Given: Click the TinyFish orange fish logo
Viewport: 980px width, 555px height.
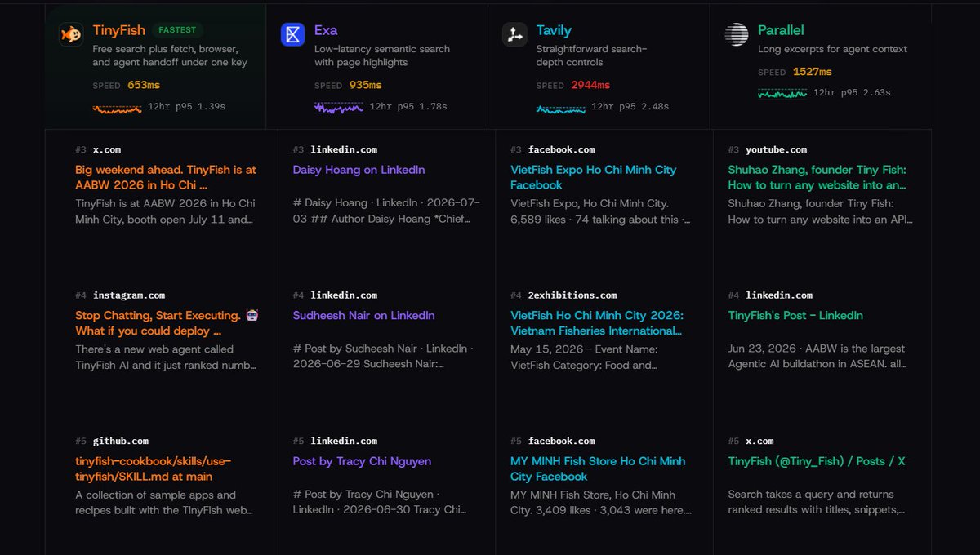Looking at the screenshot, I should pyautogui.click(x=71, y=34).
